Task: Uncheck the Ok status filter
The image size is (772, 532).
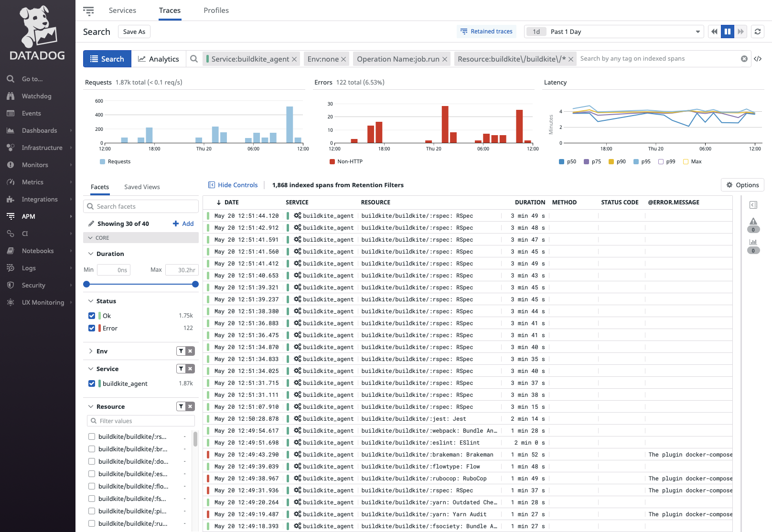Action: 92,316
